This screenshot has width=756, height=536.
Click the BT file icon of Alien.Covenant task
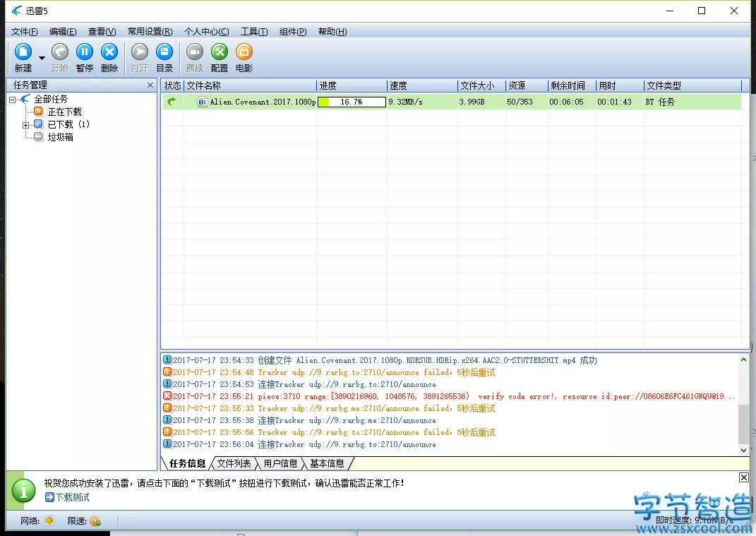pyautogui.click(x=203, y=102)
